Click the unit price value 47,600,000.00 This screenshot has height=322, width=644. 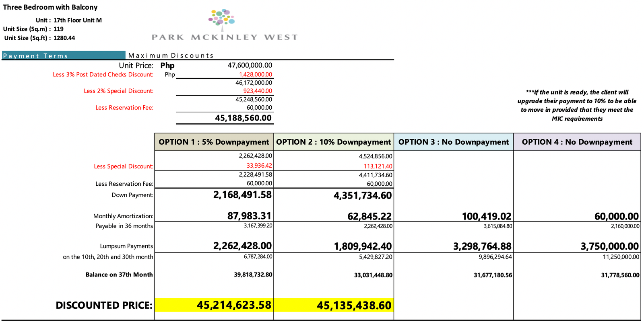pyautogui.click(x=250, y=65)
